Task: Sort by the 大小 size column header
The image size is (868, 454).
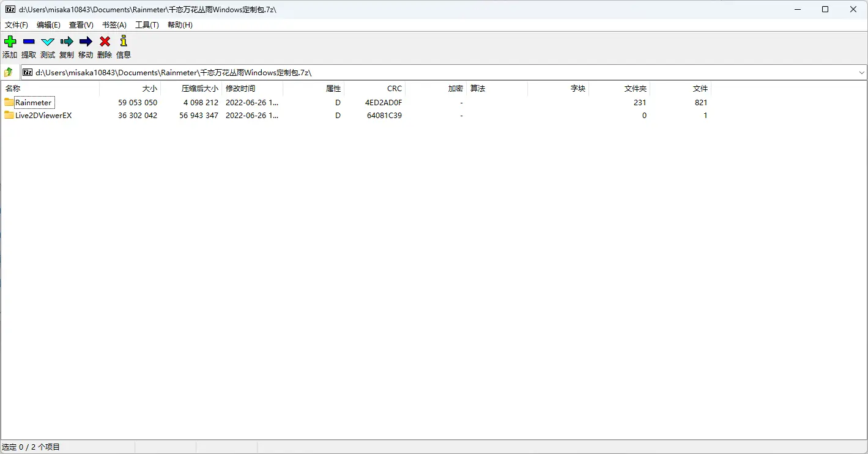Action: point(149,89)
